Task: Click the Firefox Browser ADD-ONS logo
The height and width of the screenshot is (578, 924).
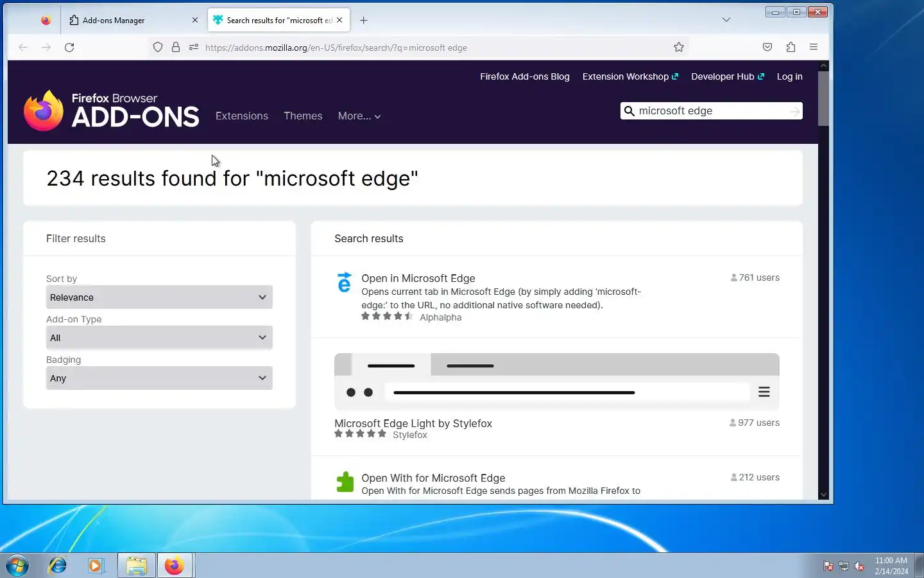Action: pyautogui.click(x=112, y=110)
